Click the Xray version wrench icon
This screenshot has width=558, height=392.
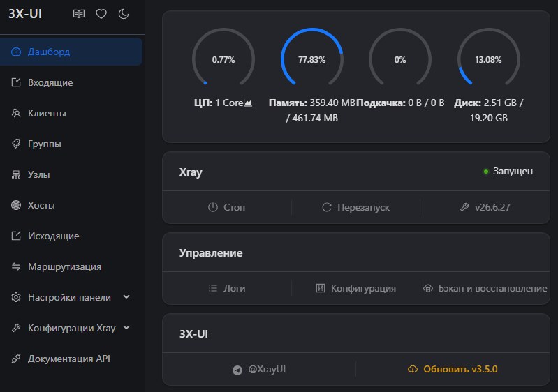[x=464, y=207]
